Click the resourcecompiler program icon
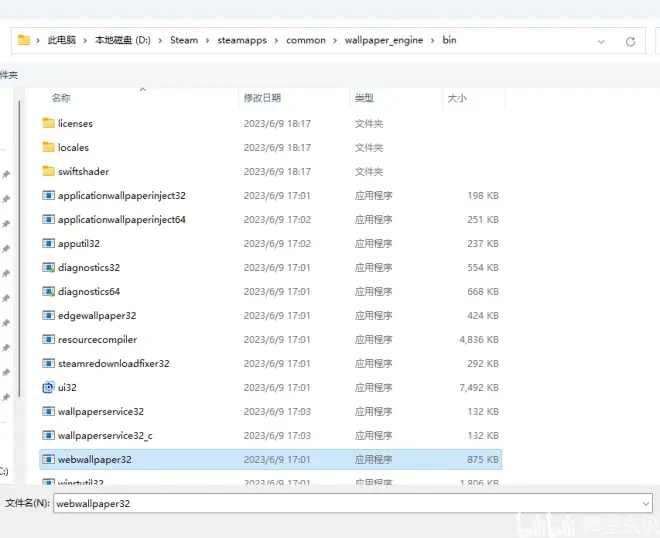Image resolution: width=660 pixels, height=538 pixels. pos(48,339)
